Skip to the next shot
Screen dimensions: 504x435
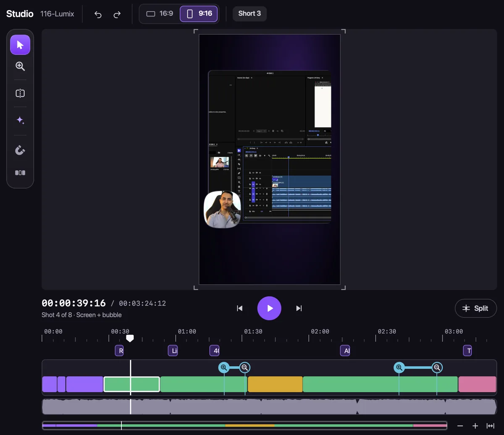coord(299,308)
